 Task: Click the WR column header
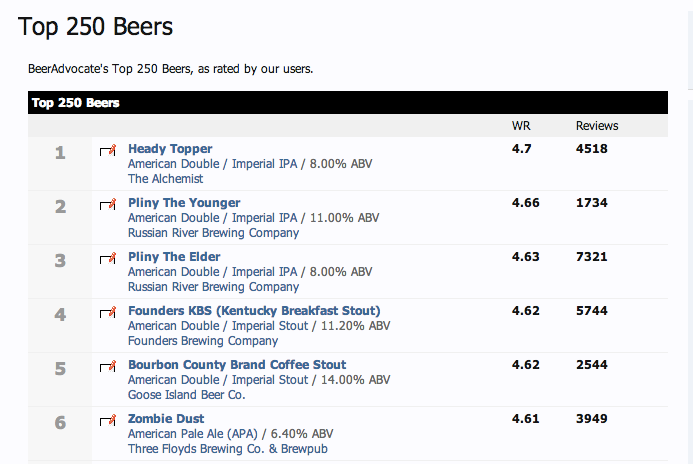521,126
